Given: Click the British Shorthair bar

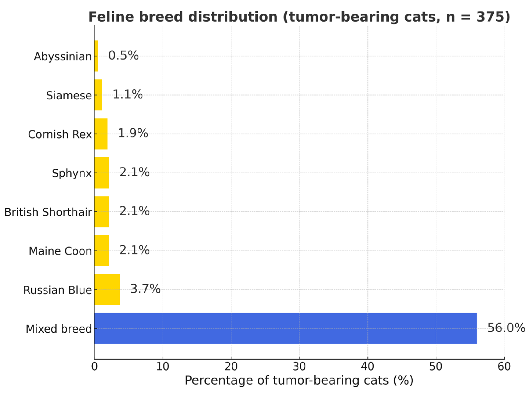Looking at the screenshot, I should [x=102, y=211].
